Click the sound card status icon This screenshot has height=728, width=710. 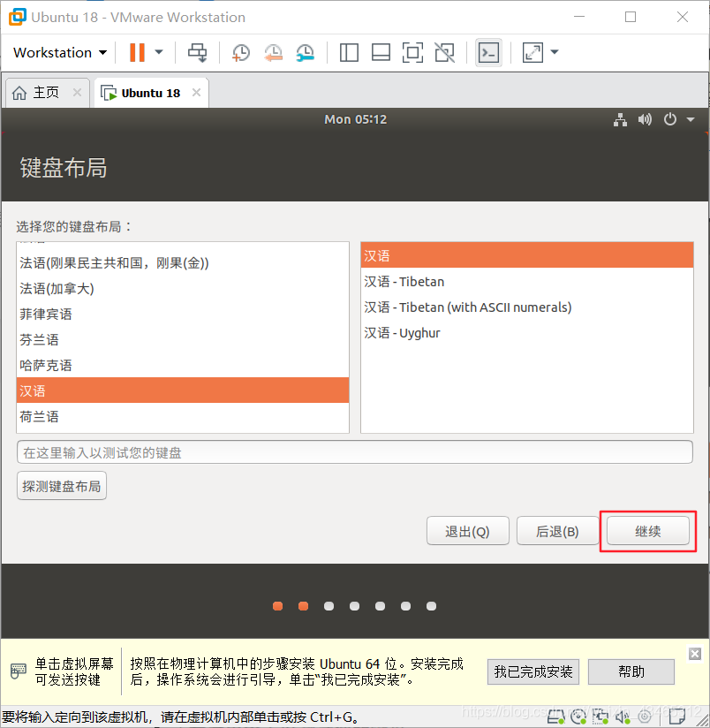(x=623, y=717)
